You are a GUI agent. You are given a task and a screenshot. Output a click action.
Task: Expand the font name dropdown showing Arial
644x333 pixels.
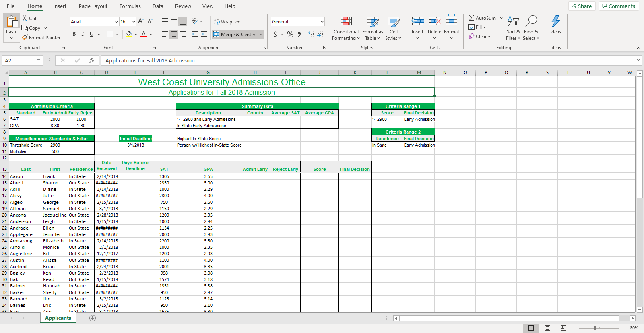click(x=116, y=22)
